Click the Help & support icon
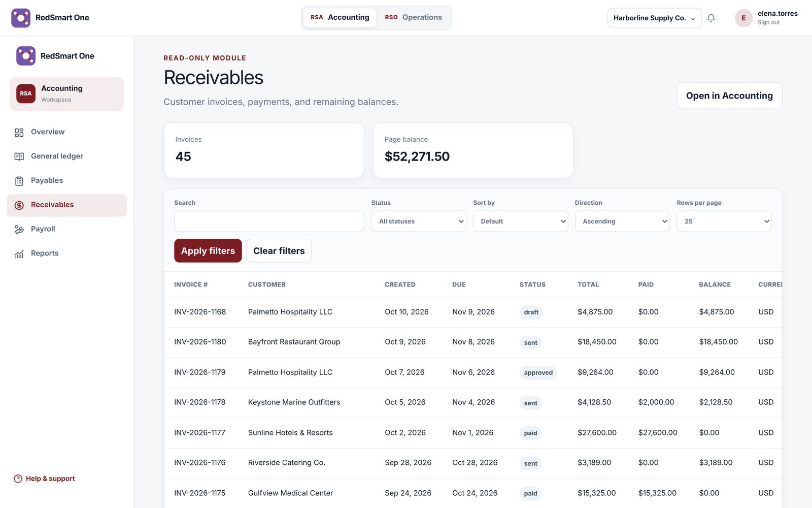812x508 pixels. [x=18, y=479]
